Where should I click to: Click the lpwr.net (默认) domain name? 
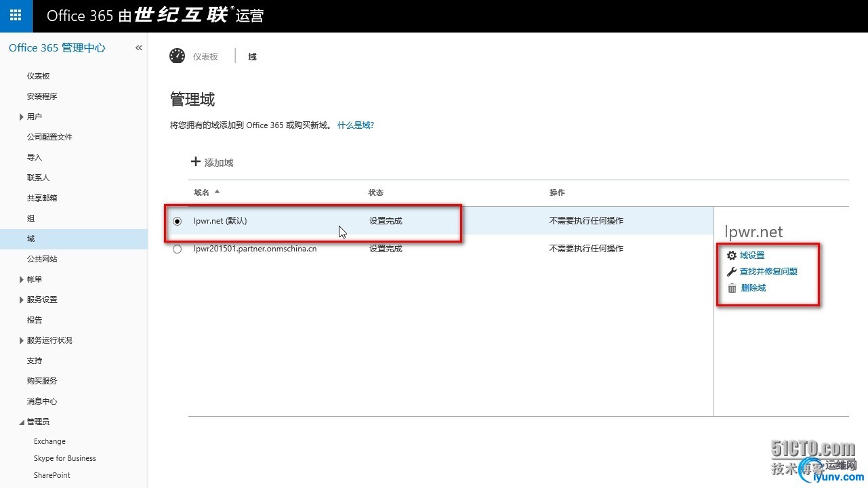(x=220, y=221)
